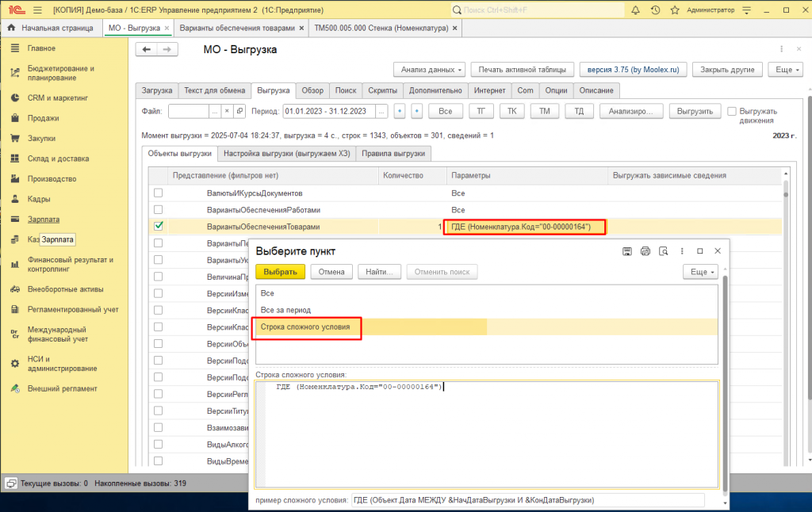Click into the Строка сложного условия text area
The width and height of the screenshot is (812, 512).
click(x=487, y=435)
